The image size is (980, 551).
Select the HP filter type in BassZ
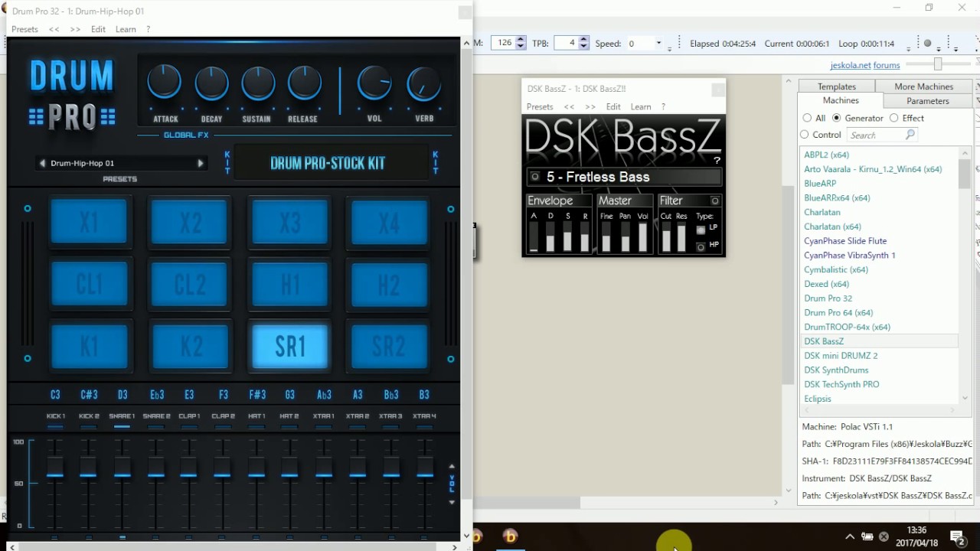(x=701, y=247)
